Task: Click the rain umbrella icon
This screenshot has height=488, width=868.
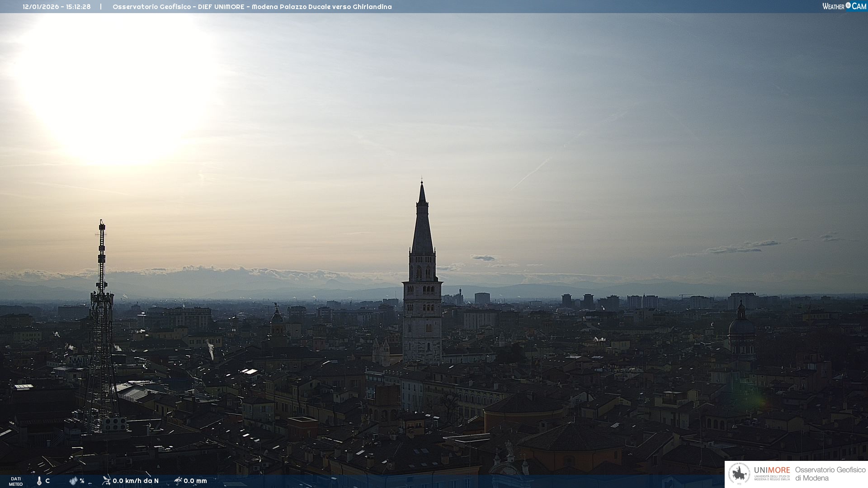Action: [x=178, y=480]
